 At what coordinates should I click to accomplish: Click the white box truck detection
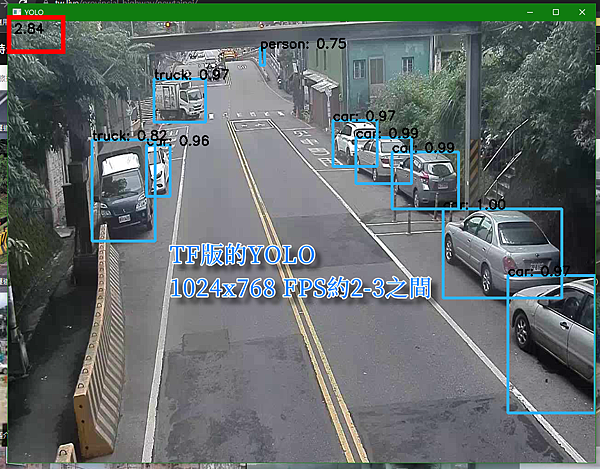tap(180, 101)
